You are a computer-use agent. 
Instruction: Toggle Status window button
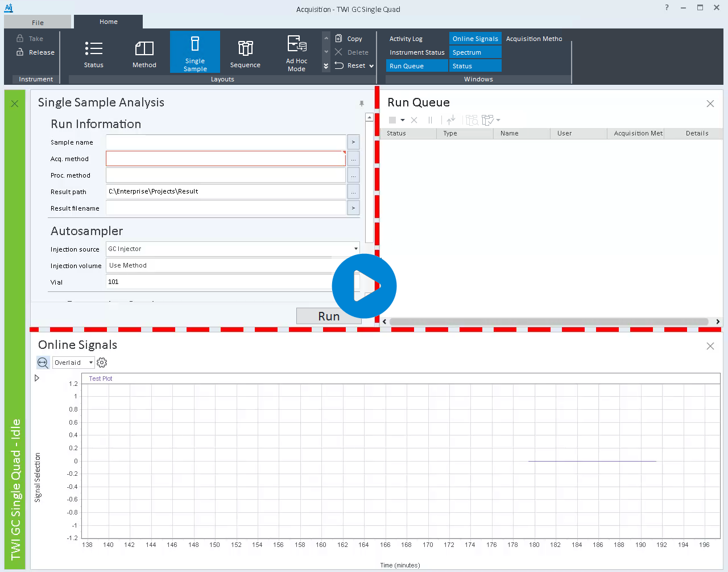475,66
